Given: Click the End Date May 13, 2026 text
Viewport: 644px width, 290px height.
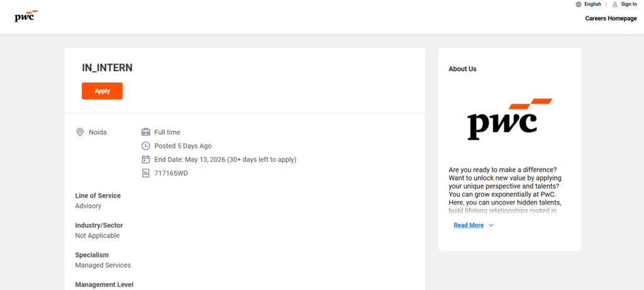Looking at the screenshot, I should coord(225,159).
